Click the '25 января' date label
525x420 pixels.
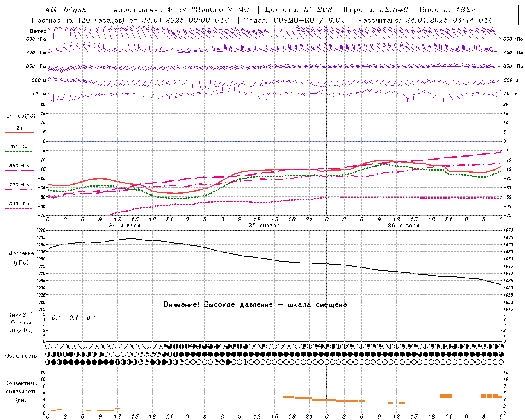(264, 226)
